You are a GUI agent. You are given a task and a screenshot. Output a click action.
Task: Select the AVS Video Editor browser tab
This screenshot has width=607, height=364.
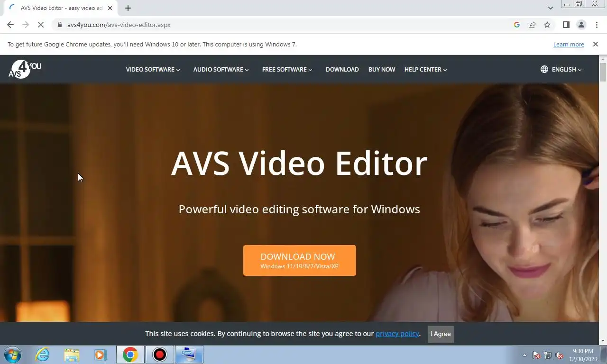point(60,8)
